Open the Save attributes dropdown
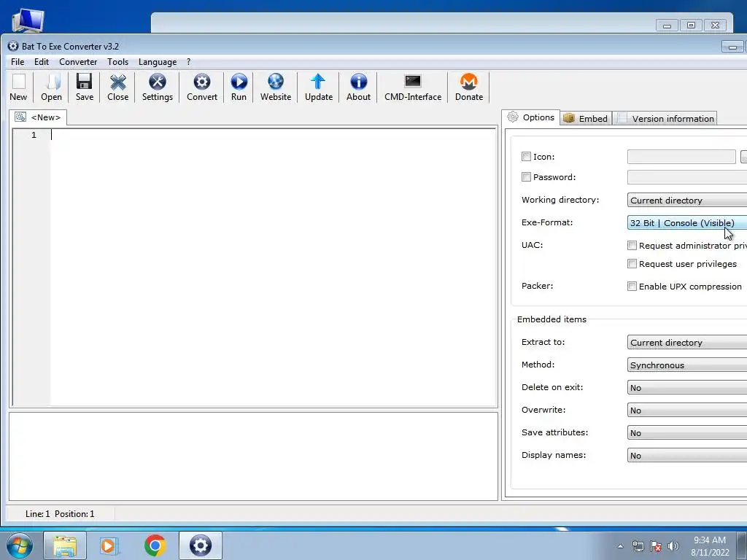 (687, 433)
